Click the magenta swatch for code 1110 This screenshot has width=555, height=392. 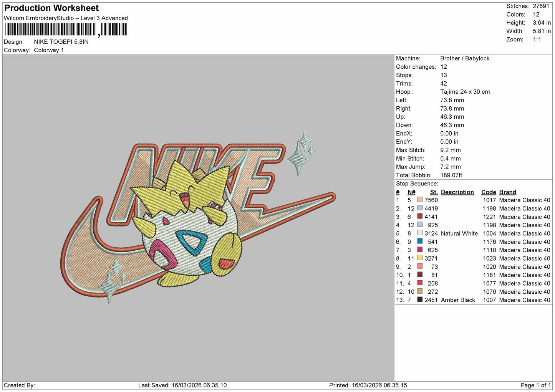tap(420, 250)
